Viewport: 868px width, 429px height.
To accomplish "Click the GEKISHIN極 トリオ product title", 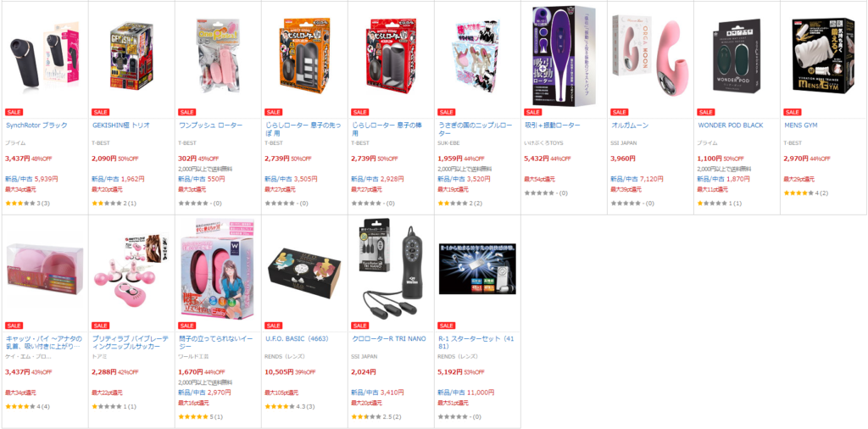I will pyautogui.click(x=120, y=125).
